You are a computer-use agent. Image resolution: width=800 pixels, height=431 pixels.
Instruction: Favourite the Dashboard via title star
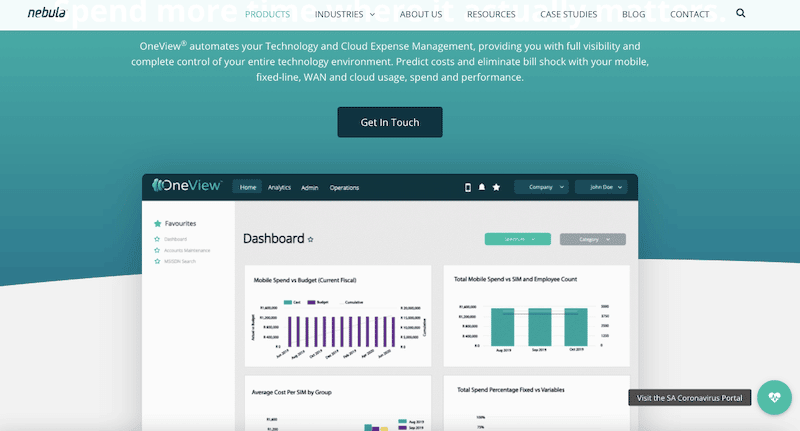(310, 239)
